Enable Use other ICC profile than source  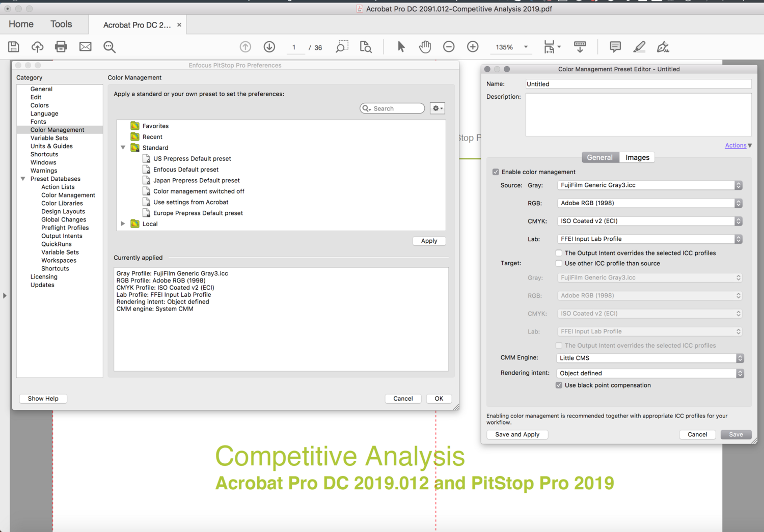[559, 263]
